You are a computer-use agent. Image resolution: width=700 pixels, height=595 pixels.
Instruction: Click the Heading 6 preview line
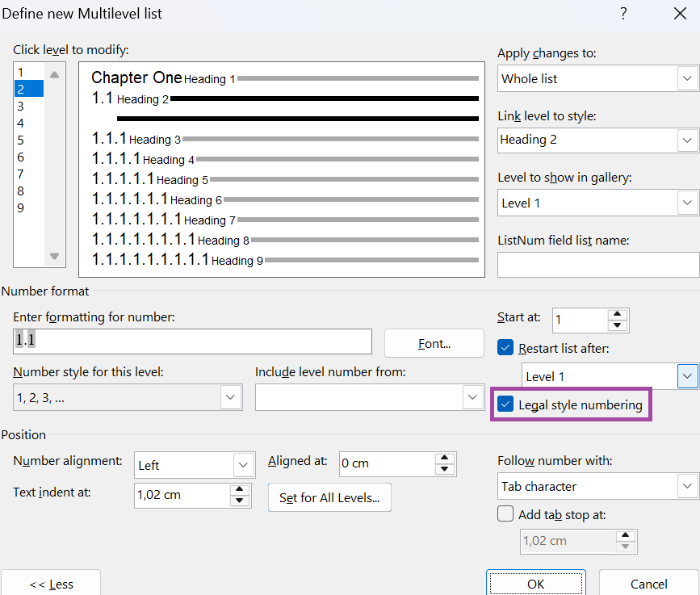point(285,199)
